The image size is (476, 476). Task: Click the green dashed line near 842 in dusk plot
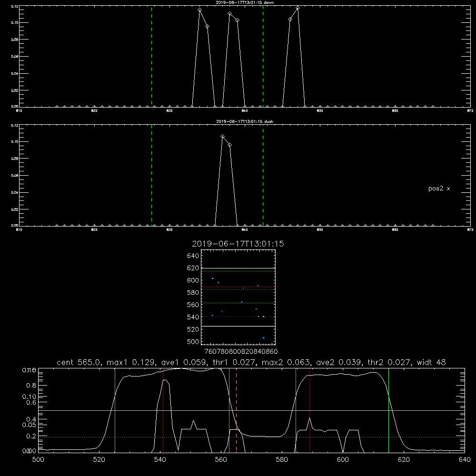tap(263, 175)
